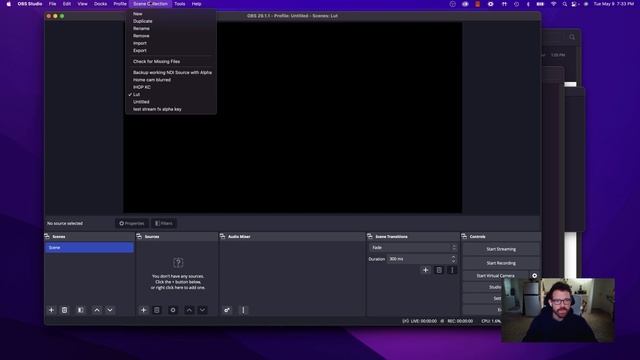This screenshot has width=640, height=360.
Task: Open the Docks menu
Action: [100, 4]
